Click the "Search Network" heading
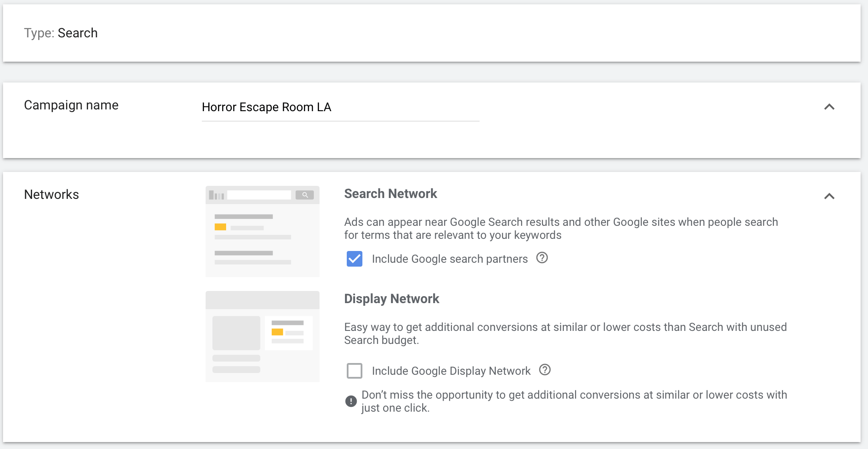Viewport: 868px width, 449px height. [390, 194]
